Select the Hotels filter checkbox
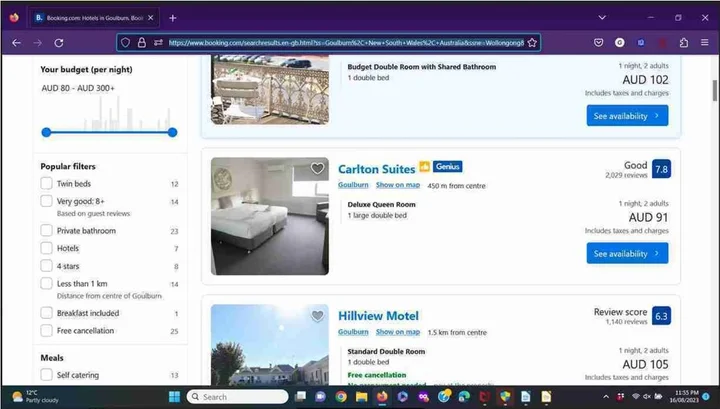The height and width of the screenshot is (409, 720). point(46,248)
